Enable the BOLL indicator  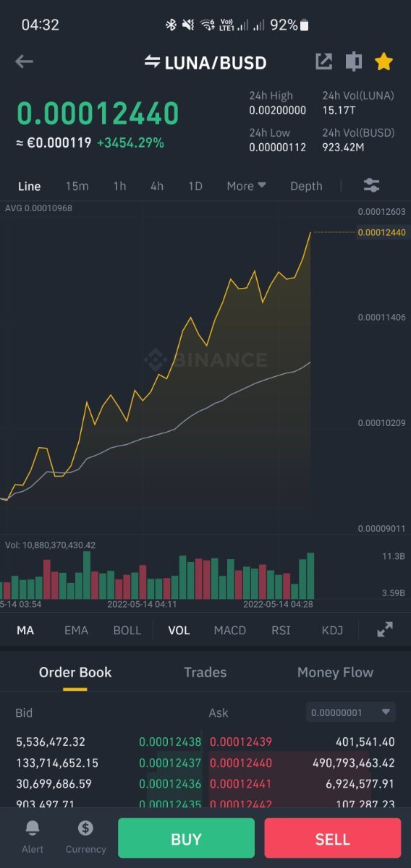click(127, 630)
